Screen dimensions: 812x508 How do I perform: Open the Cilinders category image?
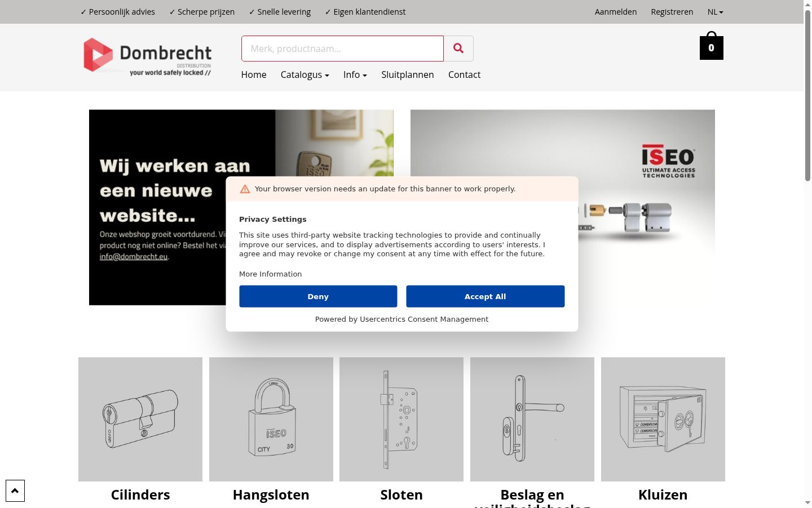tap(140, 419)
